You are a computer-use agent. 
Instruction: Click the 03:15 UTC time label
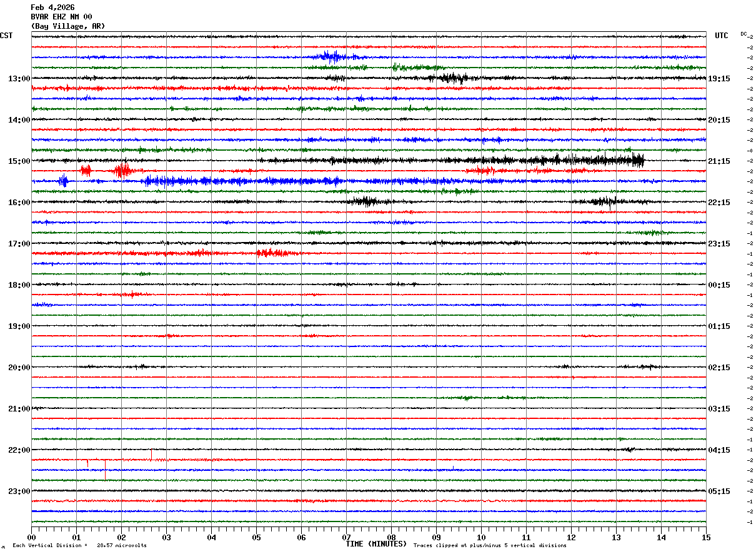(719, 409)
